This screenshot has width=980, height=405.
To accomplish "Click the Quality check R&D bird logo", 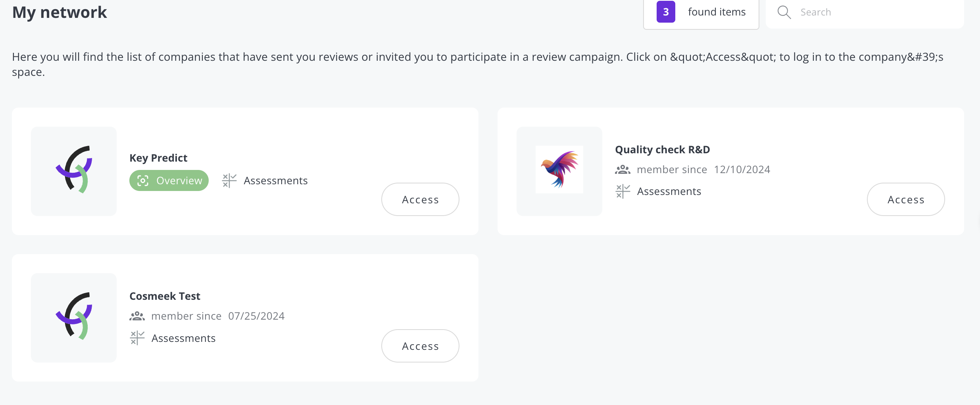I will pyautogui.click(x=559, y=170).
